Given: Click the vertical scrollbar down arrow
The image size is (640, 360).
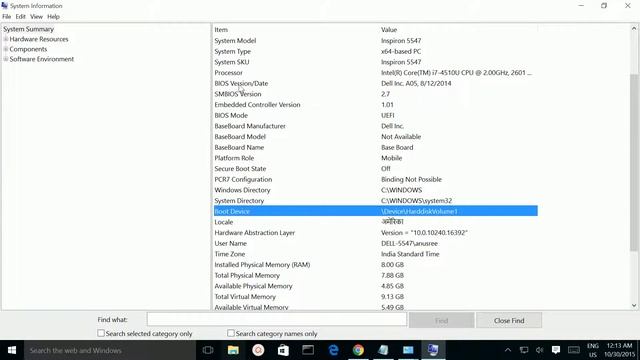Looking at the screenshot, I should (x=634, y=305).
